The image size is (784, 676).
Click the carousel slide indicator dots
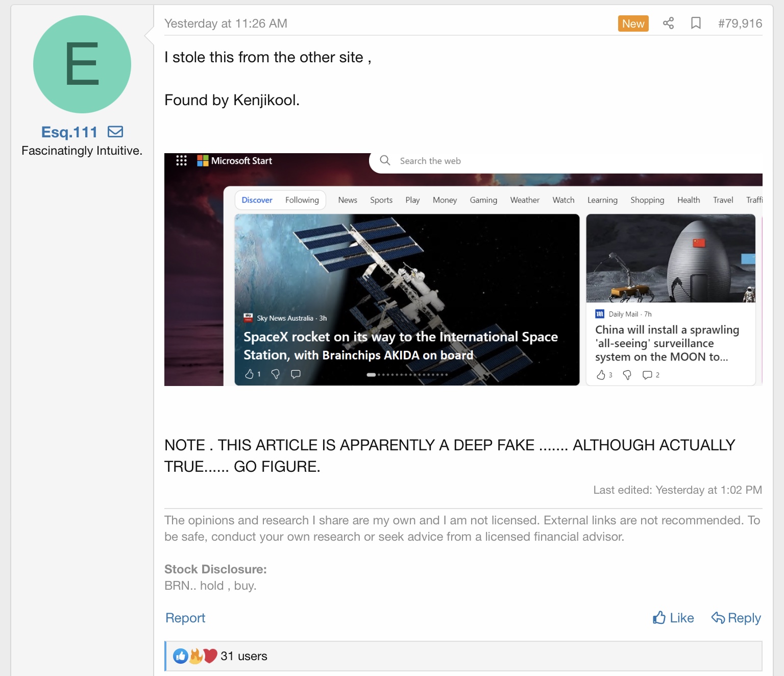[x=407, y=375]
